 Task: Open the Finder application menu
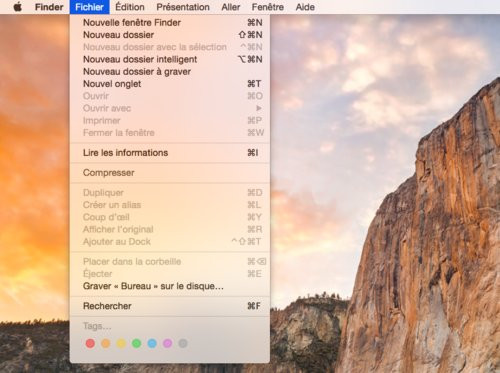click(x=49, y=7)
